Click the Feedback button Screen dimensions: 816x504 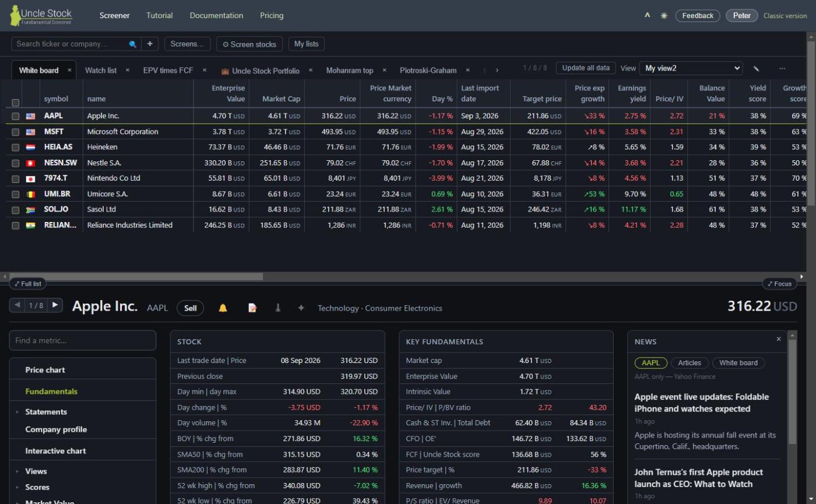click(x=698, y=16)
